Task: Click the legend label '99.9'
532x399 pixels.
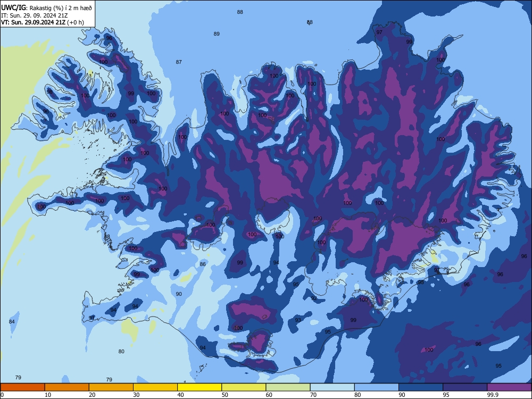Action: (493, 395)
